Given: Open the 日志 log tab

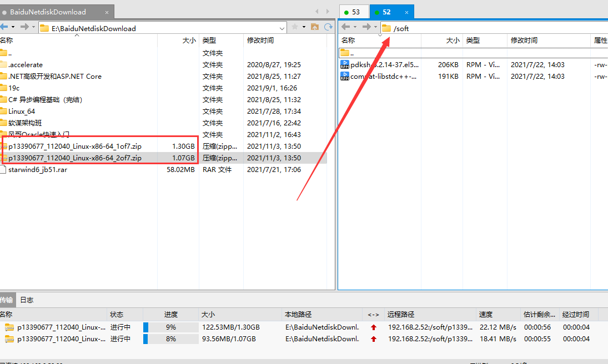Looking at the screenshot, I should point(27,300).
